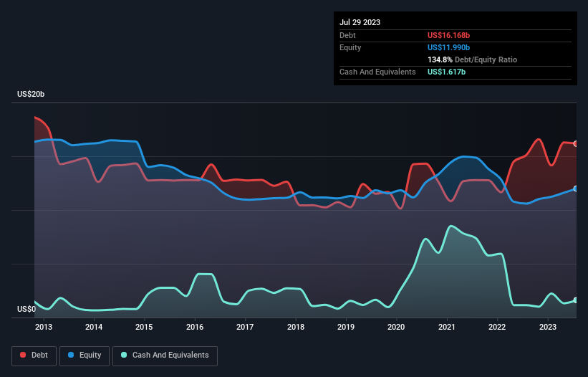Click the 2015 x-axis label

coord(144,327)
